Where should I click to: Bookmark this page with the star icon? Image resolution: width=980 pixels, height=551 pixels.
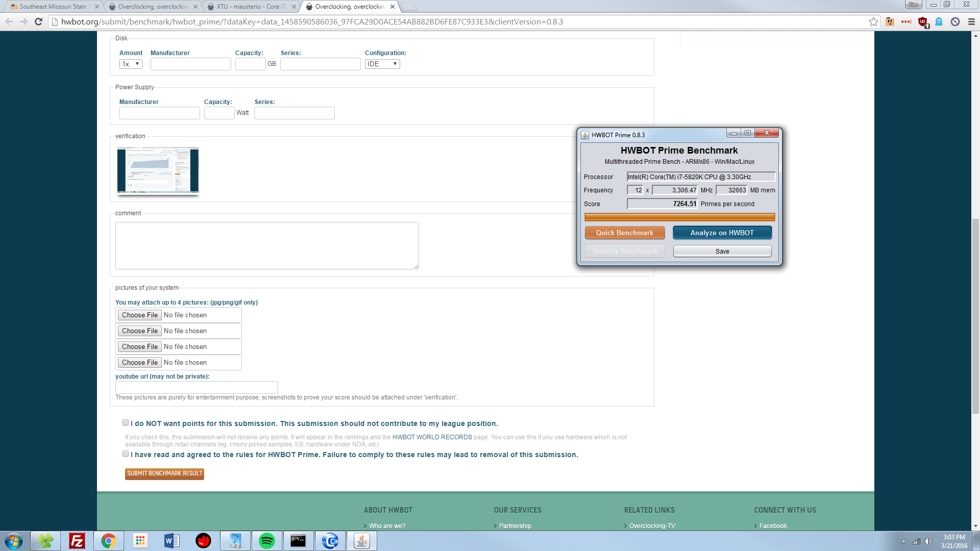click(x=873, y=21)
